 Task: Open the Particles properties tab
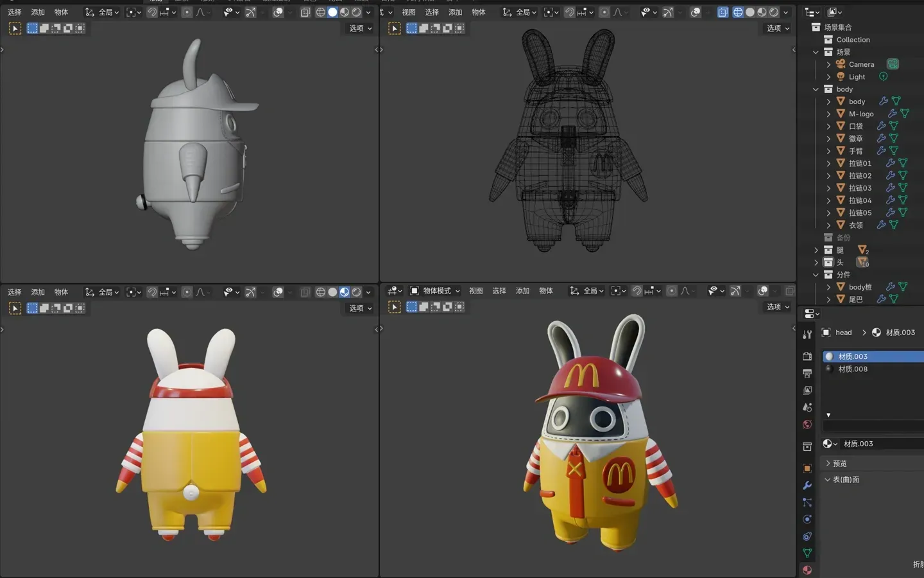click(x=807, y=502)
